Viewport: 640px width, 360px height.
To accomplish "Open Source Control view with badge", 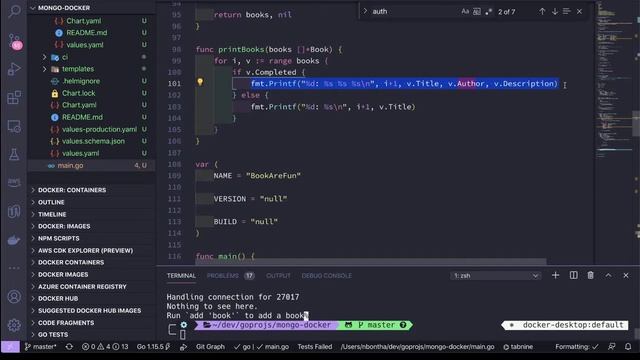I will pos(14,41).
